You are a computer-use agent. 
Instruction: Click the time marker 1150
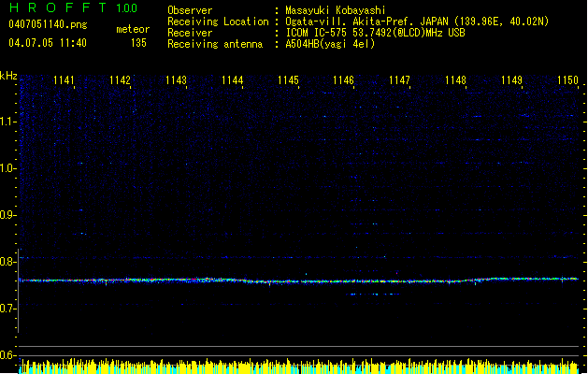pos(567,80)
